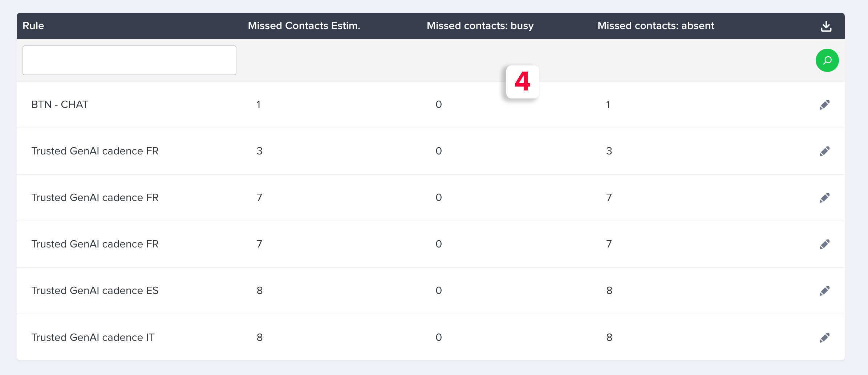Click the green search magnifier button
This screenshot has height=375, width=868.
pyautogui.click(x=827, y=60)
